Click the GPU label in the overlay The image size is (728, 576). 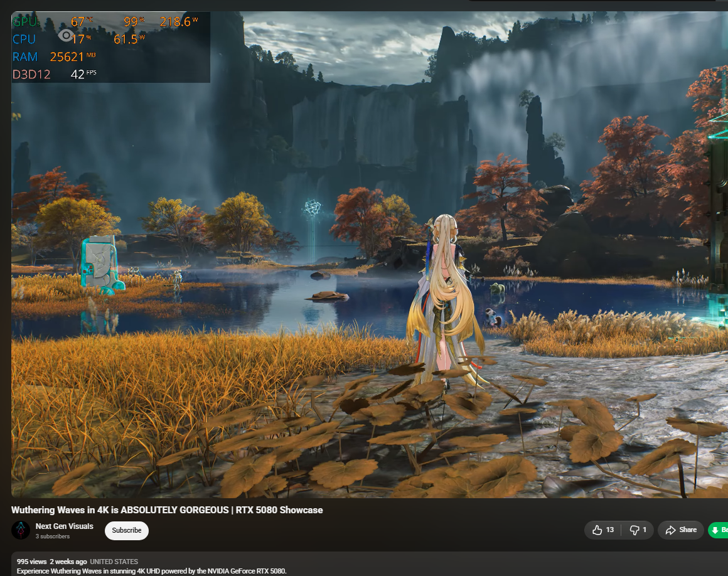point(26,21)
